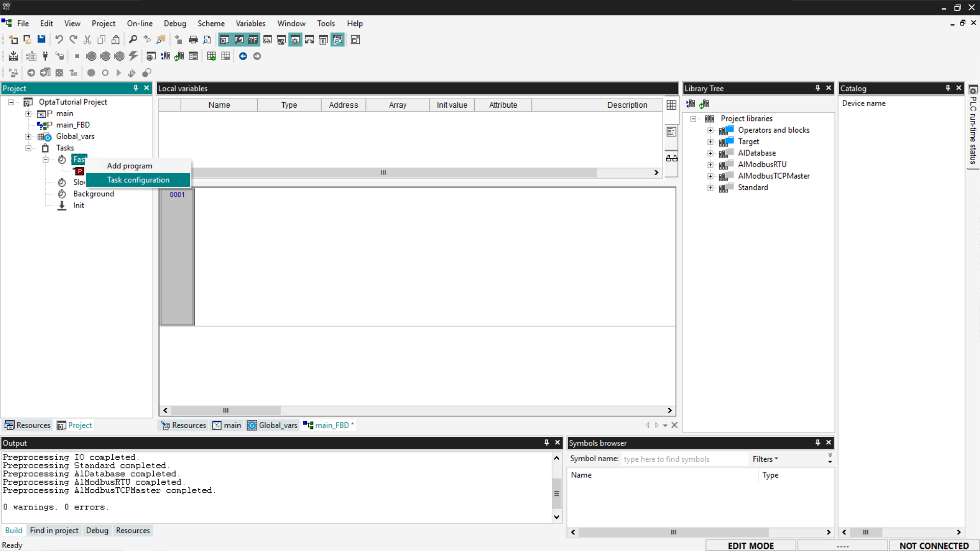Pin the Project panel with pushpin
This screenshot has height=551, width=980.
click(x=136, y=88)
